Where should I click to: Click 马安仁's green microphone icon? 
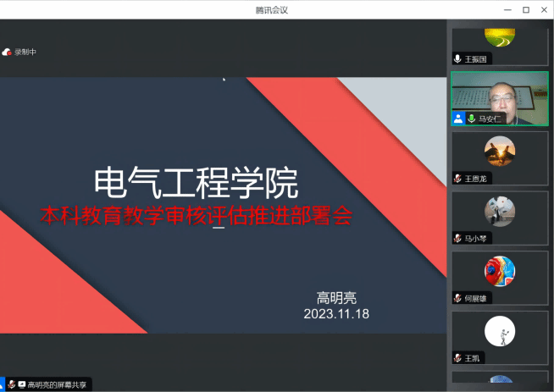471,119
